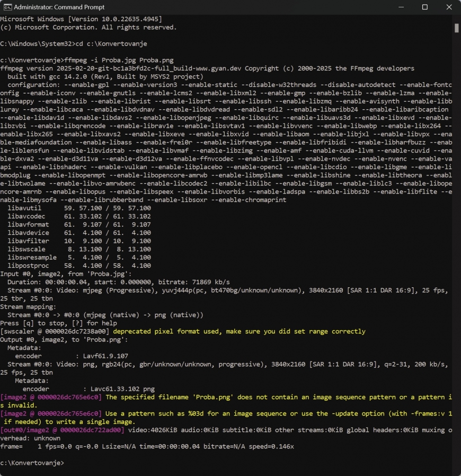Click the final 'c:\Konvertovanje>' prompt line

(x=32, y=463)
